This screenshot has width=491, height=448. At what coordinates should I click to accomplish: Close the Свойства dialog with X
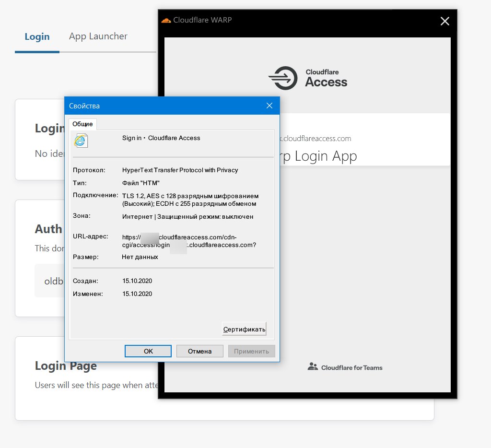tap(269, 106)
